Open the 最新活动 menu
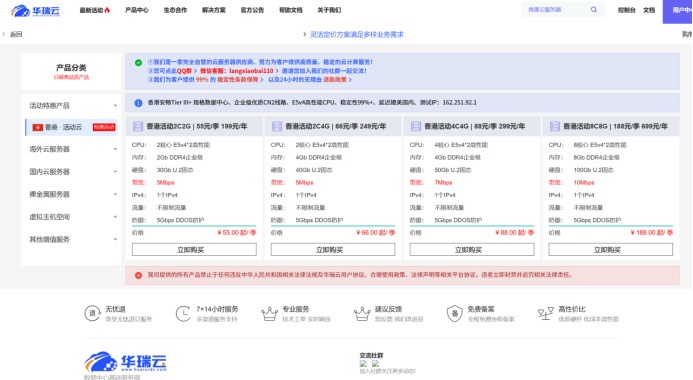Image resolution: width=693 pixels, height=380 pixels. [95, 10]
